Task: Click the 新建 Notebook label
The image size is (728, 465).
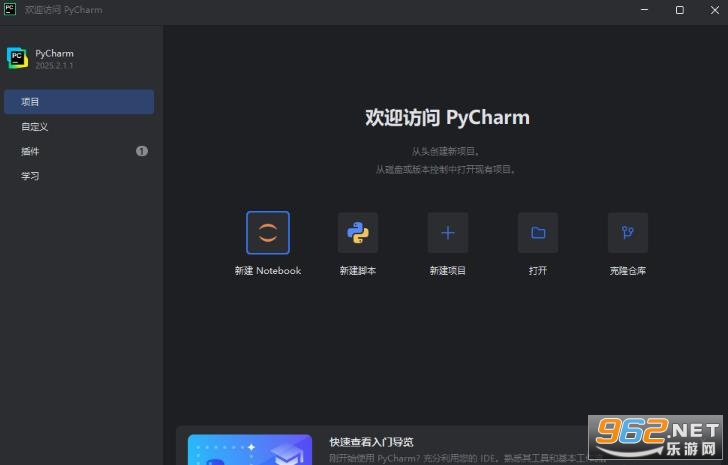Action: (x=268, y=271)
